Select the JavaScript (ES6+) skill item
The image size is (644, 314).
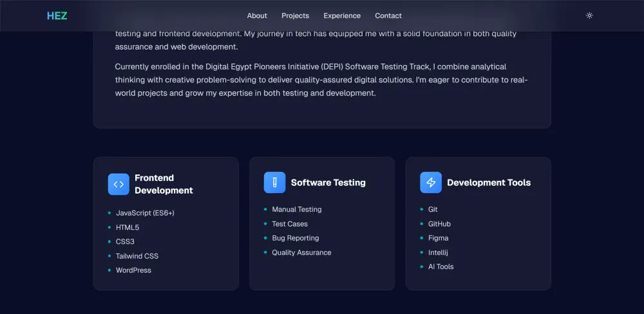145,213
